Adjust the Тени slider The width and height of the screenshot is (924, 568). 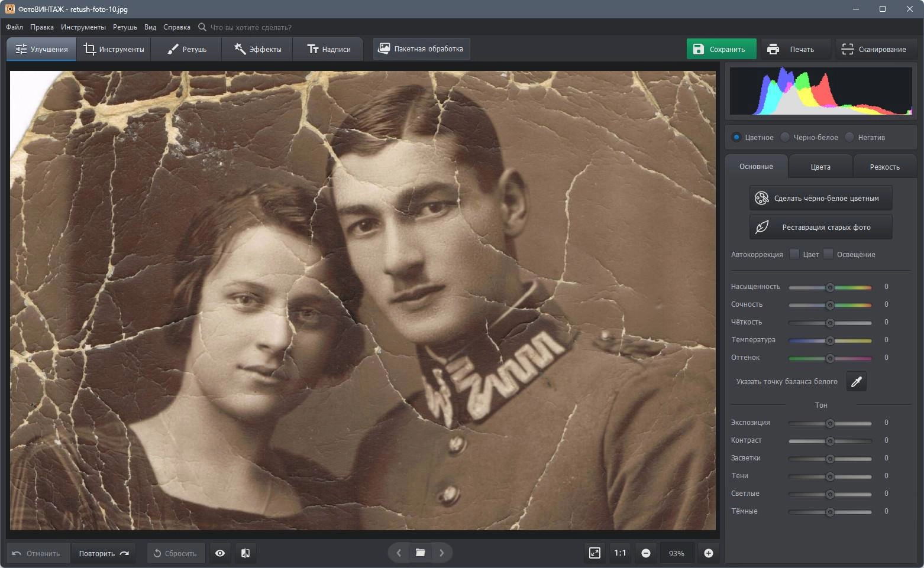point(830,476)
